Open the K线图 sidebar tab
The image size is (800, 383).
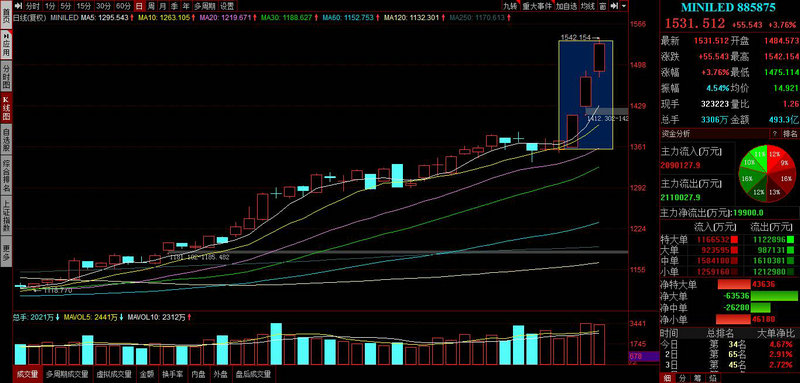[7, 109]
